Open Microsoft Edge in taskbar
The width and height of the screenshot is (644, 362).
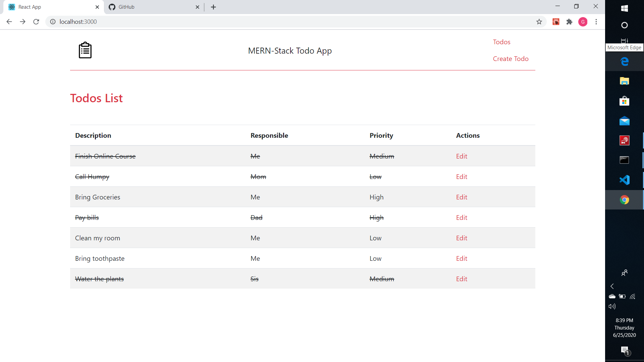[624, 62]
